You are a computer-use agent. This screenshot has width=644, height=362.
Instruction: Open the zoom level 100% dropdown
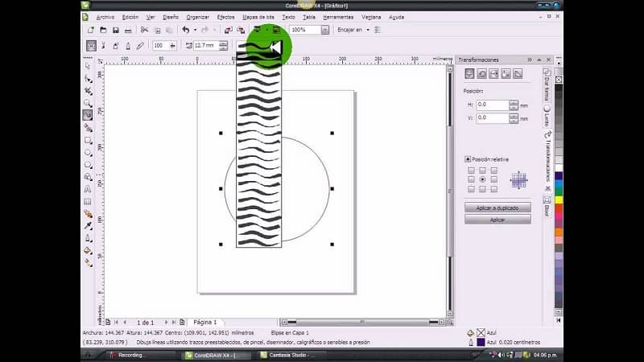(325, 30)
